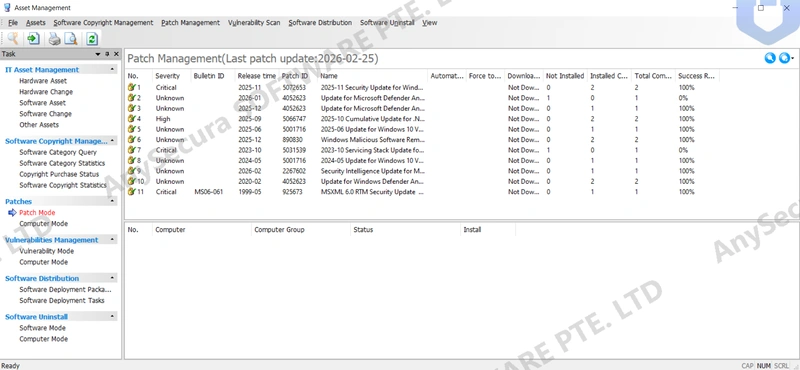Click the Print toolbar icon

click(54, 38)
